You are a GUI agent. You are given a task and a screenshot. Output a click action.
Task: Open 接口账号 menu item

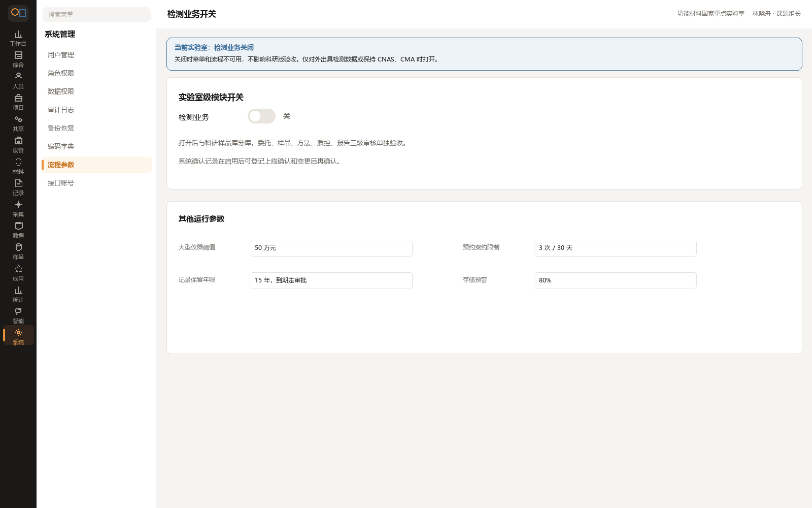(96, 183)
